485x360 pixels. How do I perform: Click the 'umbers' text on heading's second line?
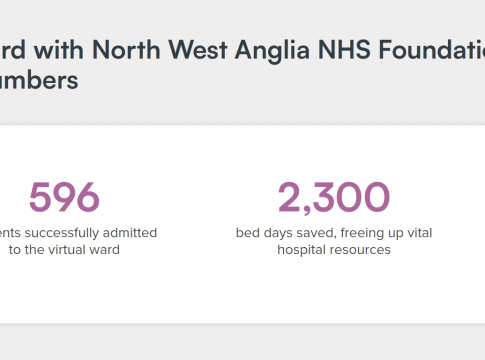coord(39,80)
